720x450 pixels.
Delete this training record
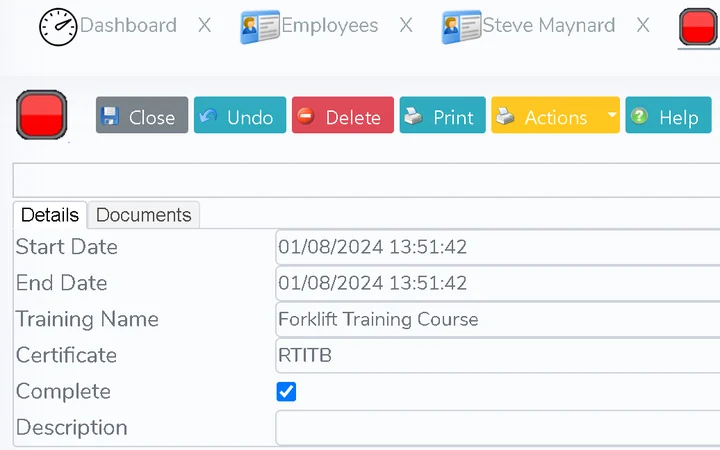coord(343,115)
